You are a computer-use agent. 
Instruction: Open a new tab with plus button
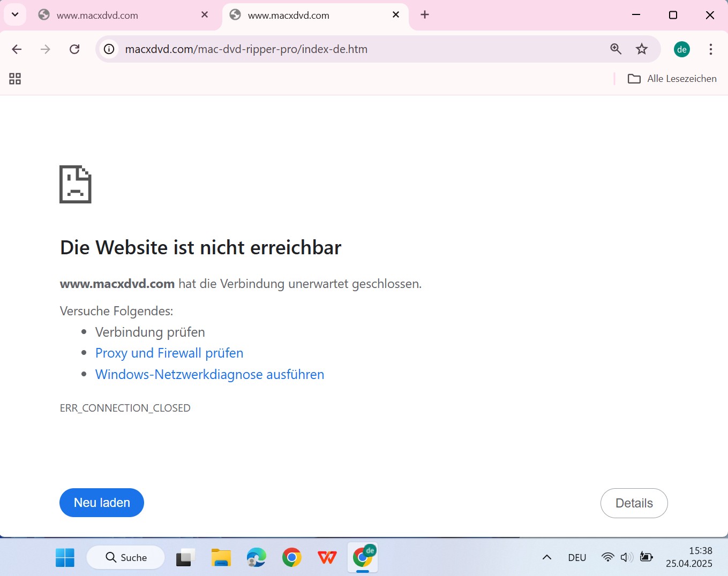tap(425, 14)
